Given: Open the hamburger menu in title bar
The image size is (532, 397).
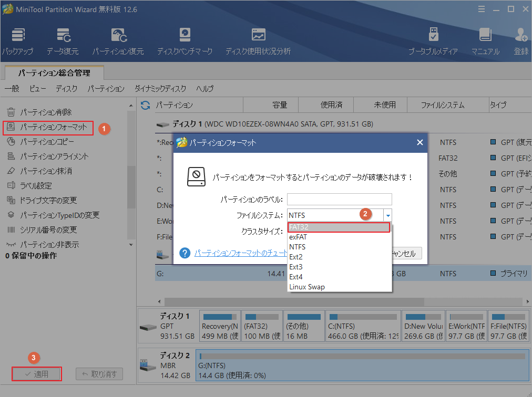Looking at the screenshot, I should pyautogui.click(x=482, y=9).
